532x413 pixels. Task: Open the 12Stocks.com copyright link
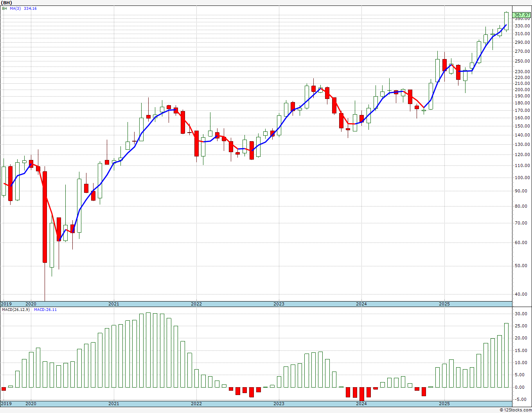(516, 410)
